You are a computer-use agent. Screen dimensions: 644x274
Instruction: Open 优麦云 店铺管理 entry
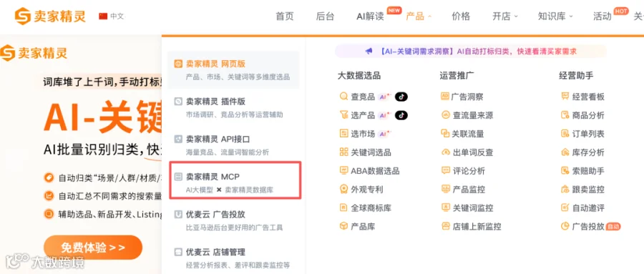pyautogui.click(x=234, y=257)
